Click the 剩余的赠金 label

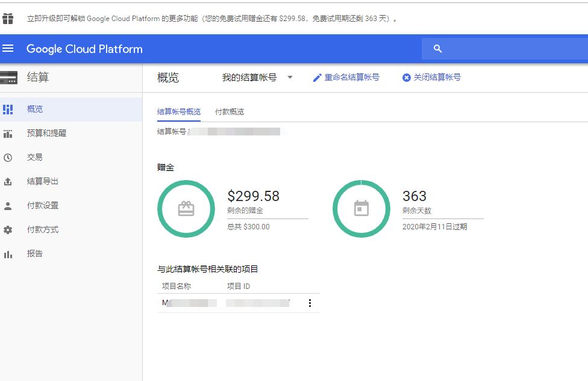coord(245,211)
